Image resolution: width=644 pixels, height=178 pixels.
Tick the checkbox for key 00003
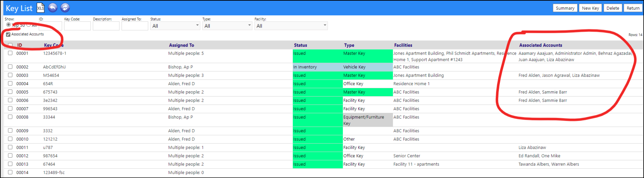(x=10, y=75)
